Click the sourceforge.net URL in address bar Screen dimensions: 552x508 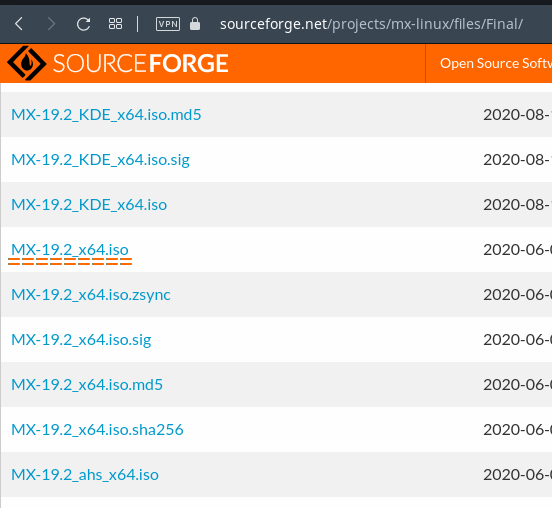[371, 24]
